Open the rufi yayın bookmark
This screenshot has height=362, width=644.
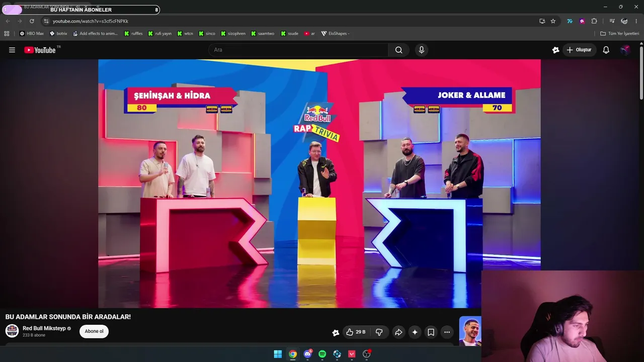[159, 34]
